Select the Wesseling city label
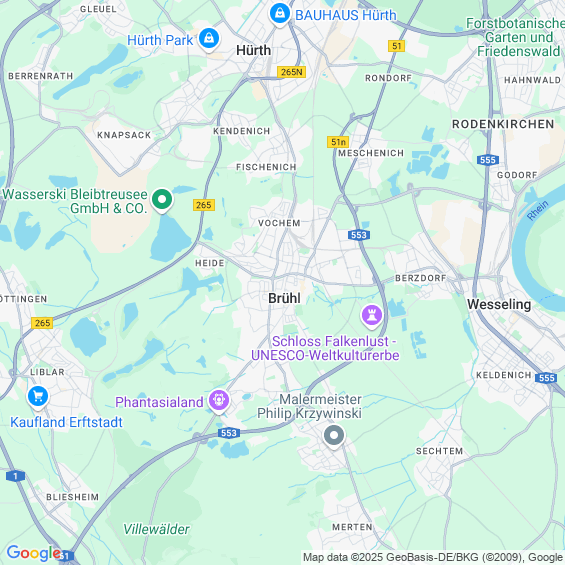 499,304
